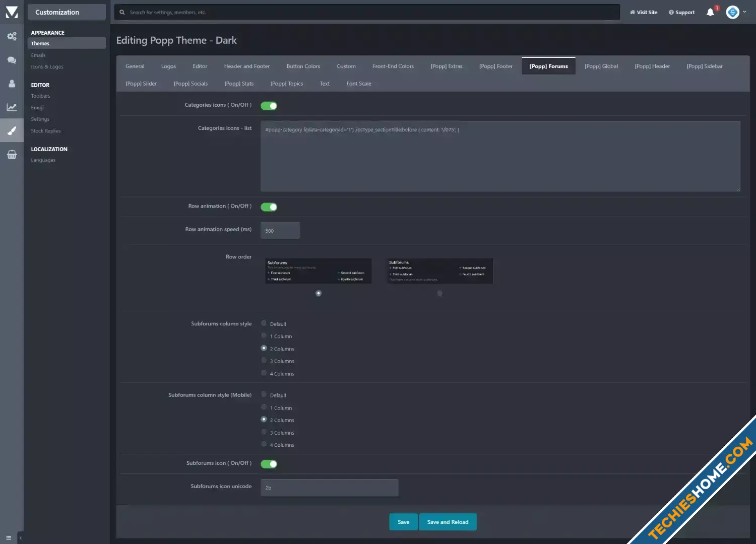This screenshot has height=544, width=756.
Task: Open the Header and Footer tab
Action: point(247,66)
